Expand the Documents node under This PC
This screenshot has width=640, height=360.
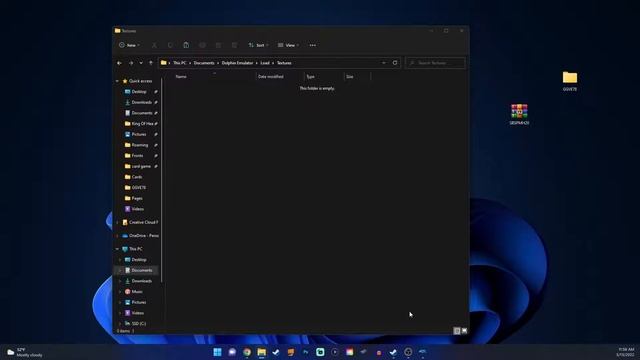[120, 271]
